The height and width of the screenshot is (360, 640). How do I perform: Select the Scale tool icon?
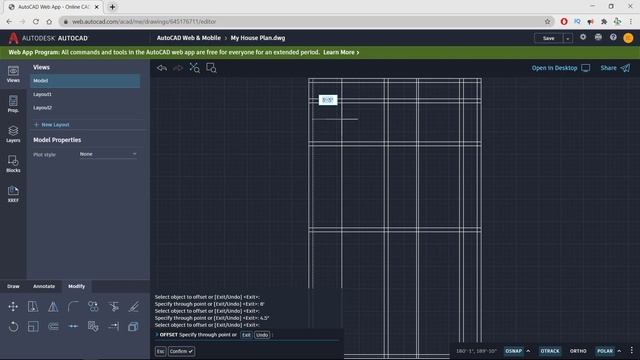pos(33,327)
